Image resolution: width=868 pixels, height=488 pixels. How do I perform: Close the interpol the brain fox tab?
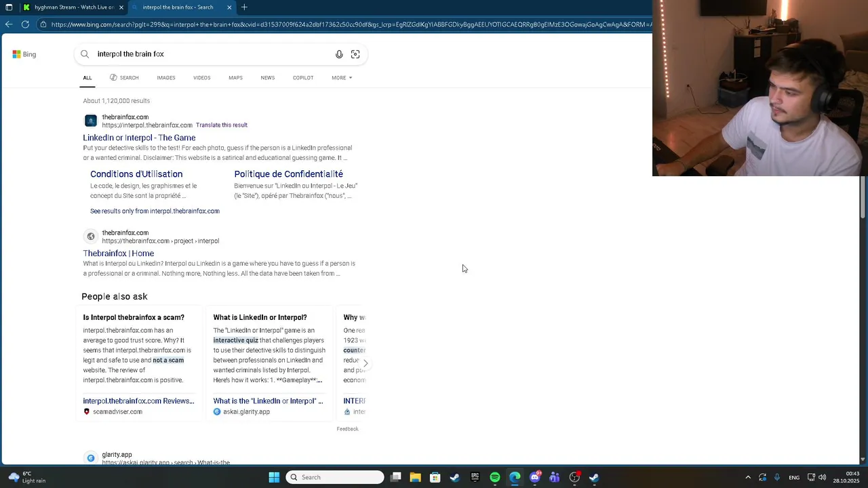pyautogui.click(x=229, y=7)
